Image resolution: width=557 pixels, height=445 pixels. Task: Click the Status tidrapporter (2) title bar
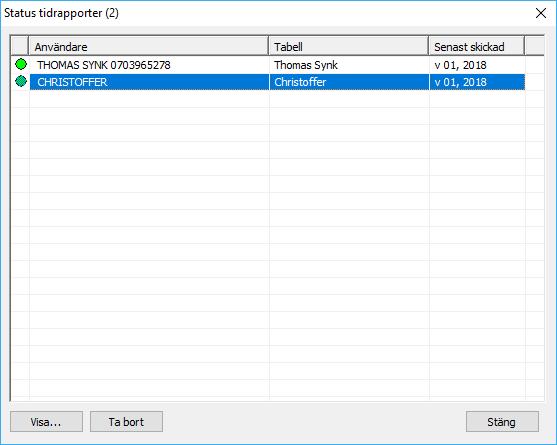249,13
